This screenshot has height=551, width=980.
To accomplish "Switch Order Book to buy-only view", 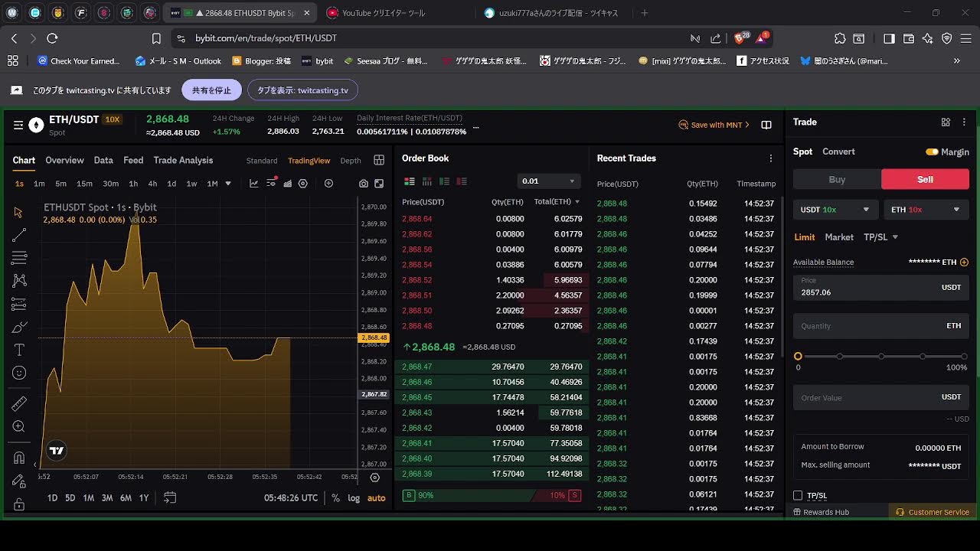I will [x=444, y=181].
